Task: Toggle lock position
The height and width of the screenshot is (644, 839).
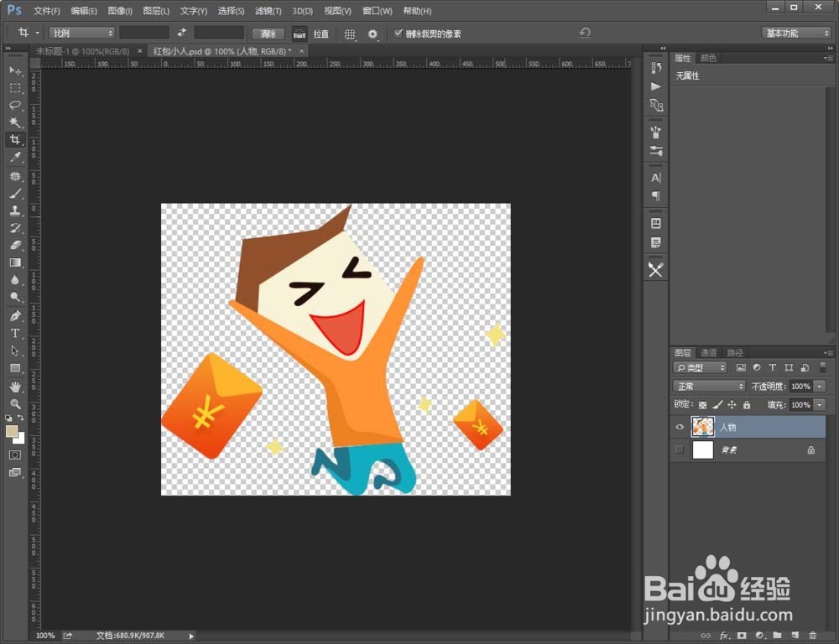Action: [x=732, y=405]
